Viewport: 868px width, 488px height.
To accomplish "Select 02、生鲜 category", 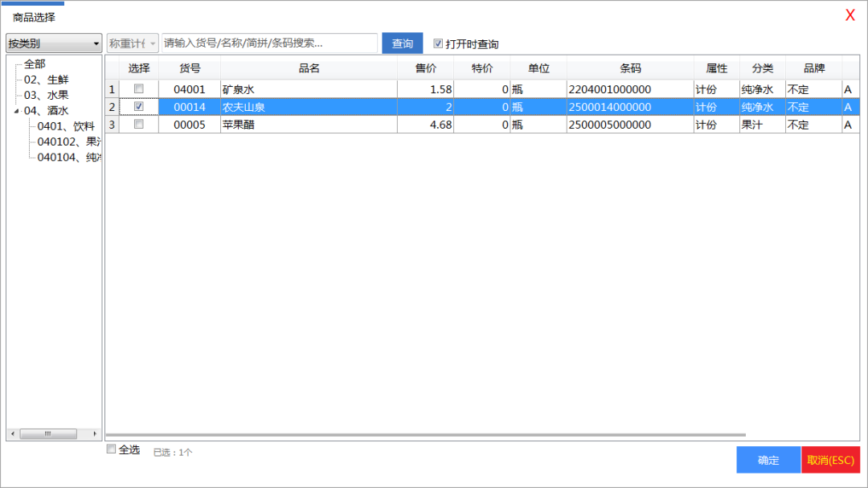I will [x=46, y=80].
